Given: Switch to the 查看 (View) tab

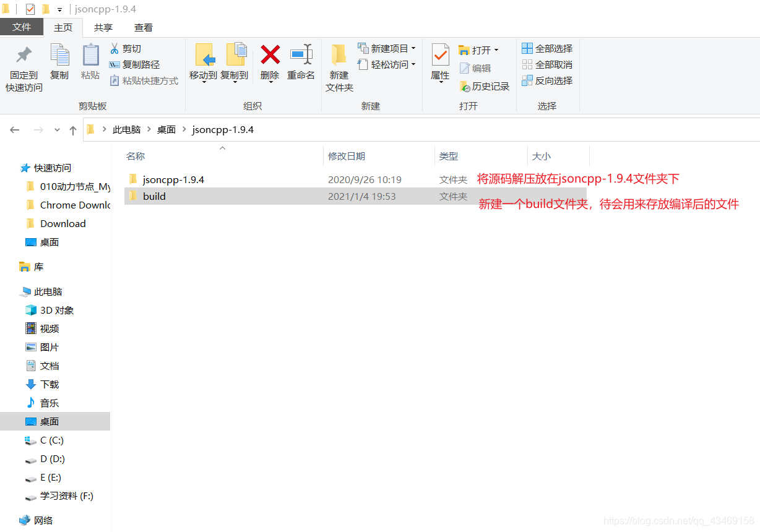Looking at the screenshot, I should [x=143, y=27].
